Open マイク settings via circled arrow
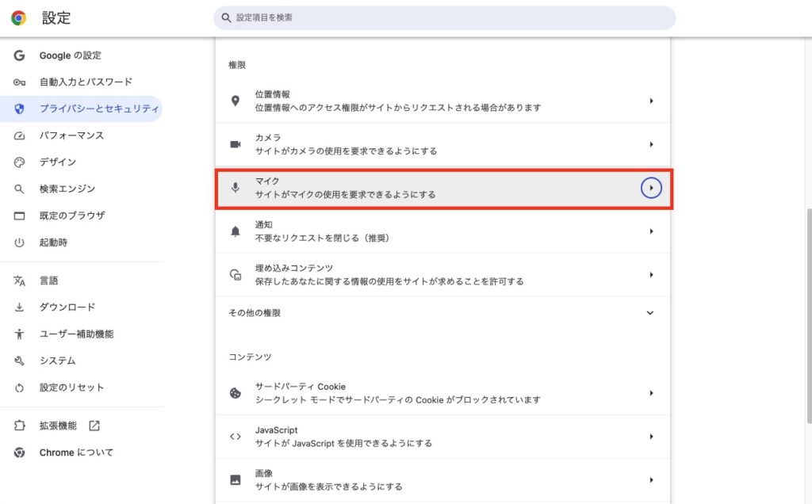This screenshot has width=812, height=504. (651, 188)
